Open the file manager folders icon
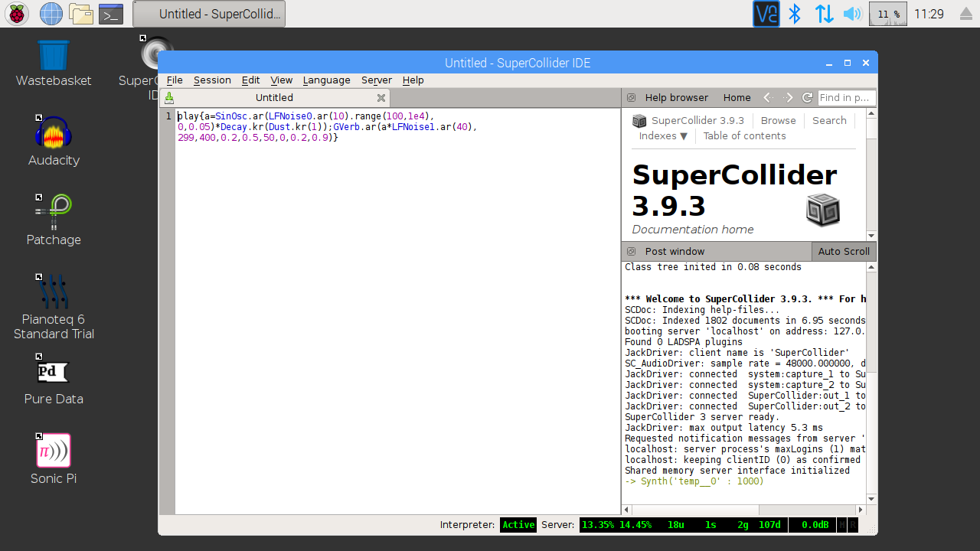The width and height of the screenshot is (980, 551). pos(80,14)
